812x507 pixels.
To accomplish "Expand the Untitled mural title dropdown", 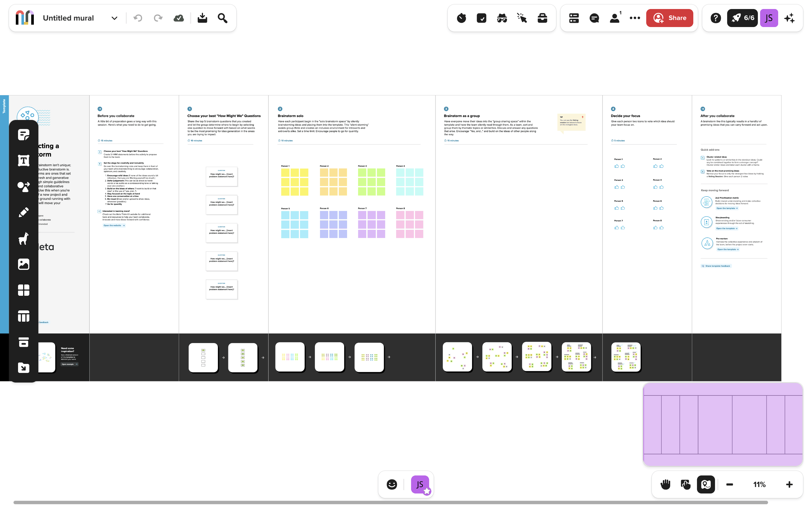I will pos(114,18).
